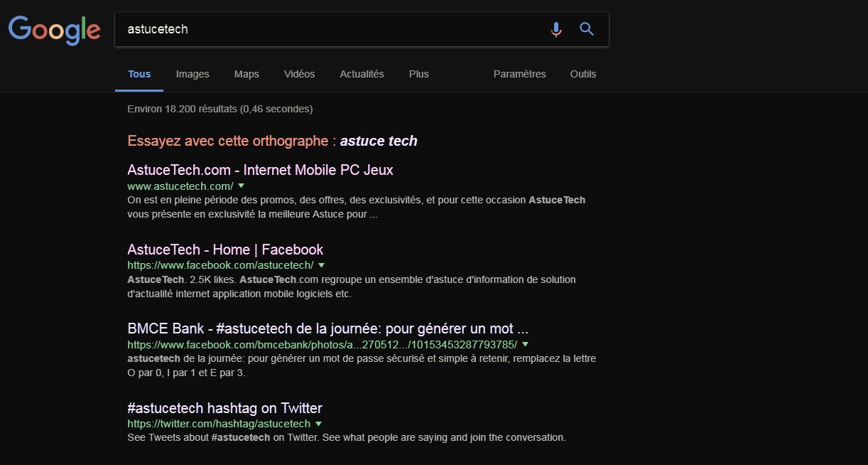Click inside the search box containing astucetech
The height and width of the screenshot is (465, 868).
(x=327, y=29)
